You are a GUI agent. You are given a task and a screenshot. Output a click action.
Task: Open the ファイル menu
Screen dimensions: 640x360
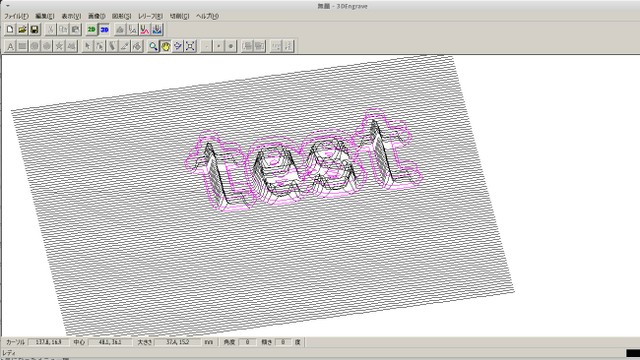[16, 16]
